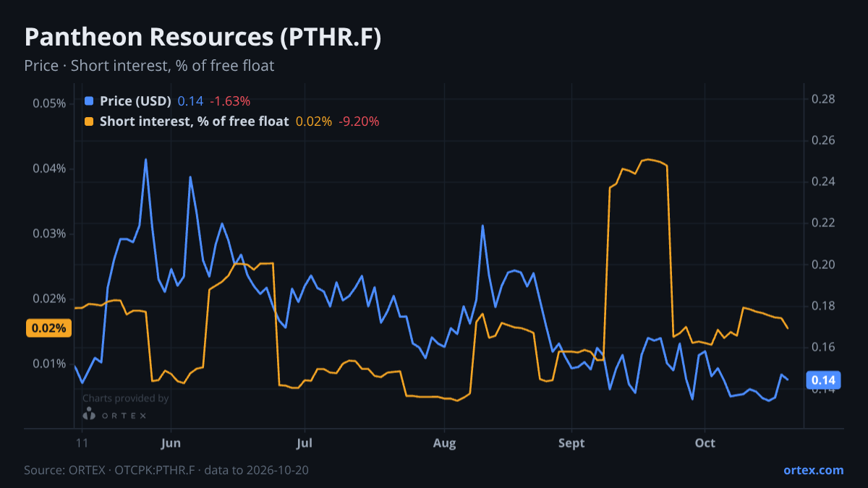Click the Oct label on the time axis
This screenshot has height=488, width=868.
pos(705,442)
